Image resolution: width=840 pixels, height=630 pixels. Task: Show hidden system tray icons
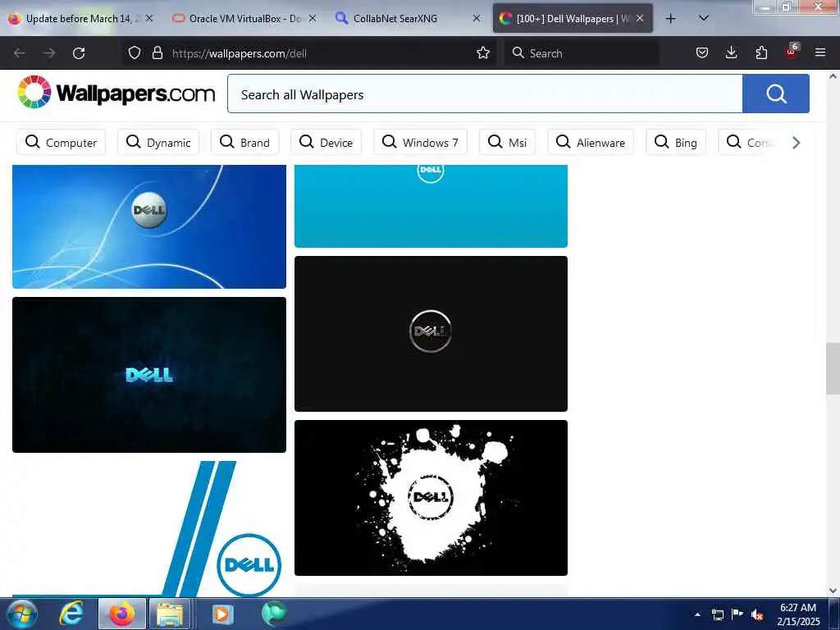point(697,614)
